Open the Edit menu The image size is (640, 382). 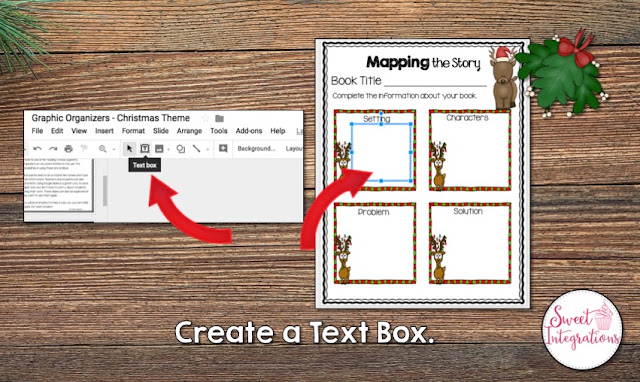click(x=57, y=131)
